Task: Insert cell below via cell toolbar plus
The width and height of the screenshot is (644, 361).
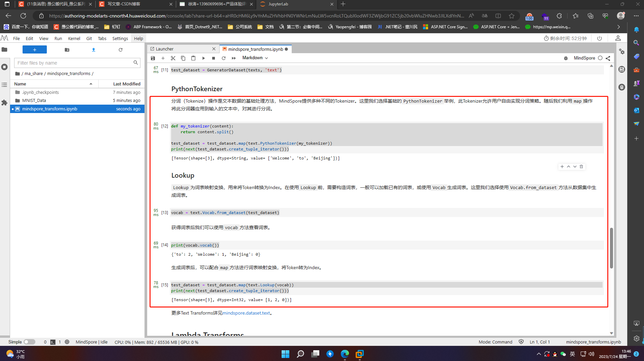Action: click(x=562, y=167)
